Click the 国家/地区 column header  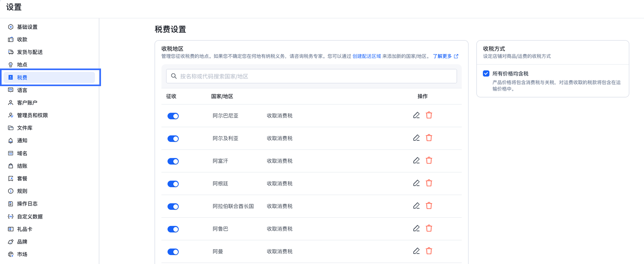(x=222, y=96)
